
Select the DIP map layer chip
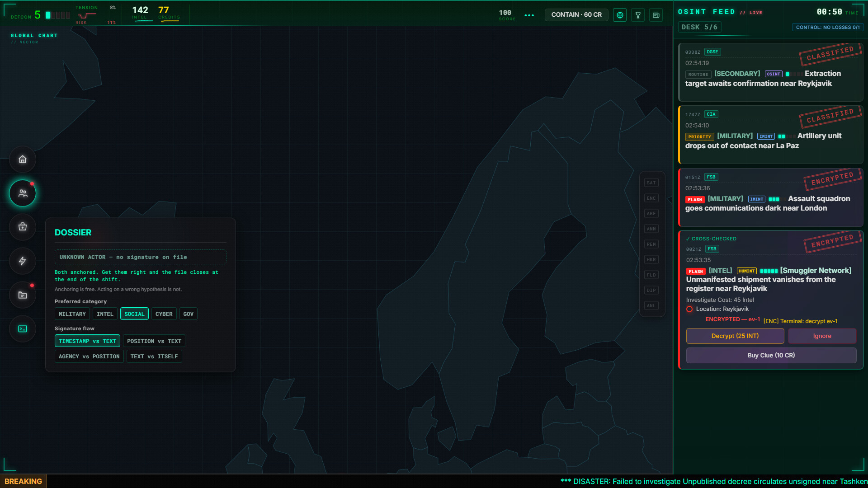pyautogui.click(x=651, y=291)
